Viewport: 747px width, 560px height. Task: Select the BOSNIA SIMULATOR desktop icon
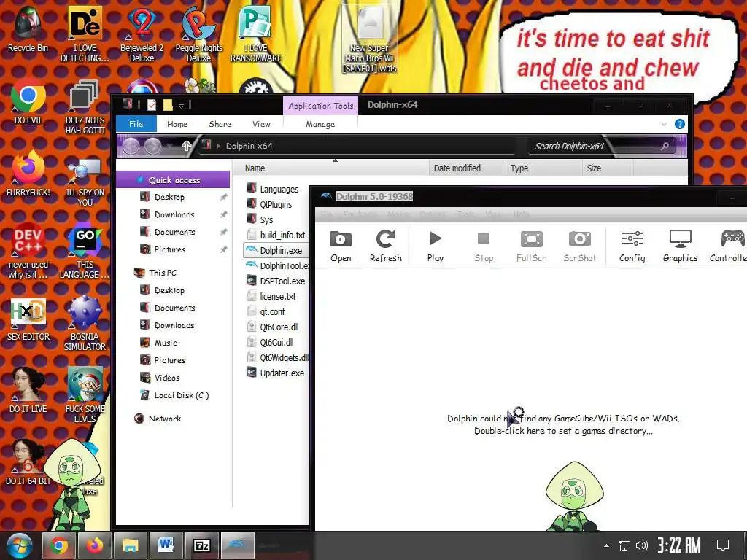85,323
